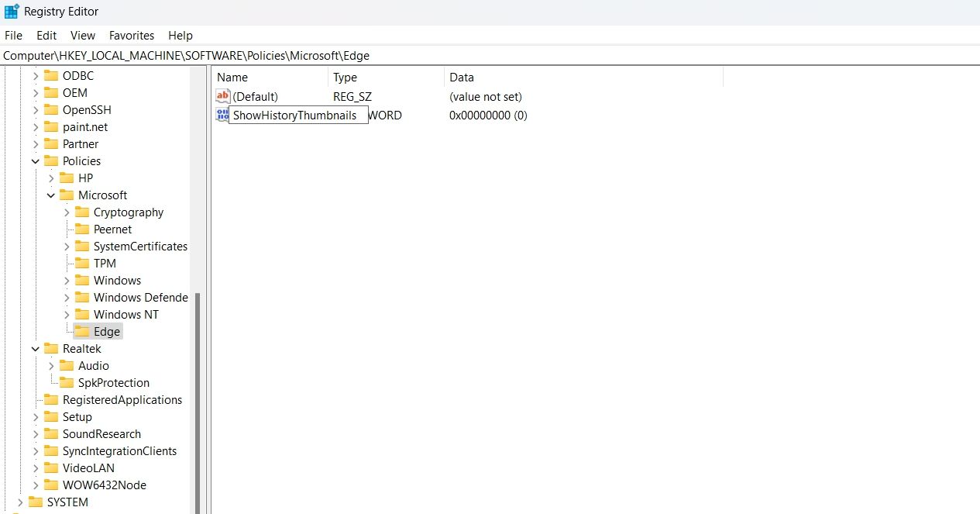
Task: Click the SpkProtection folder icon
Action: click(67, 383)
